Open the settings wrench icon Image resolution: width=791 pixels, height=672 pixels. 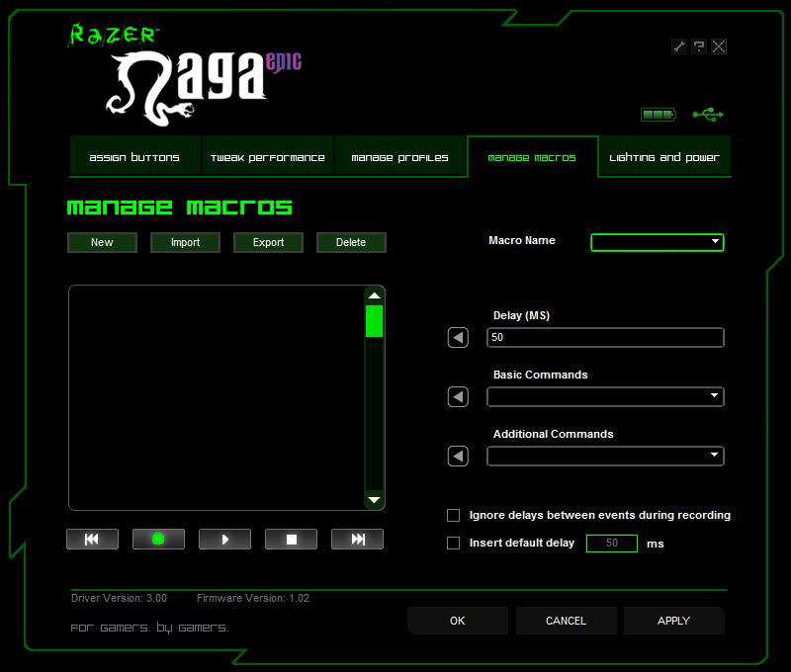(x=679, y=46)
